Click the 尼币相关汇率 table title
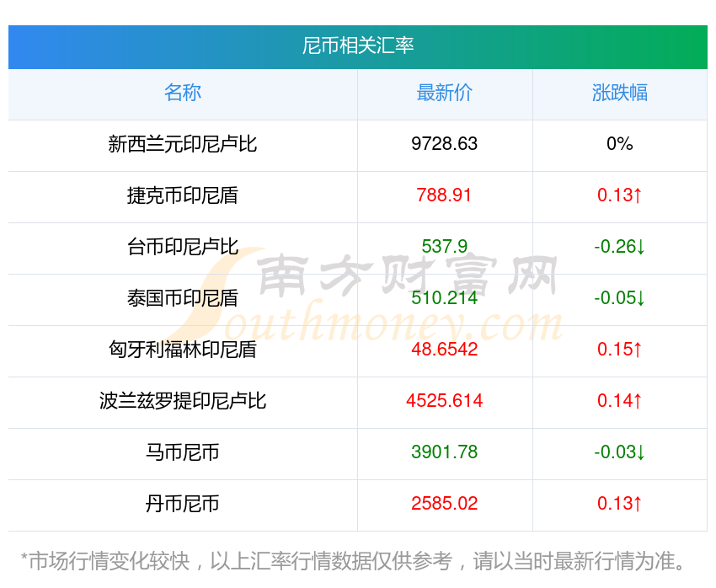Image resolution: width=716 pixels, height=588 pixels. click(357, 46)
